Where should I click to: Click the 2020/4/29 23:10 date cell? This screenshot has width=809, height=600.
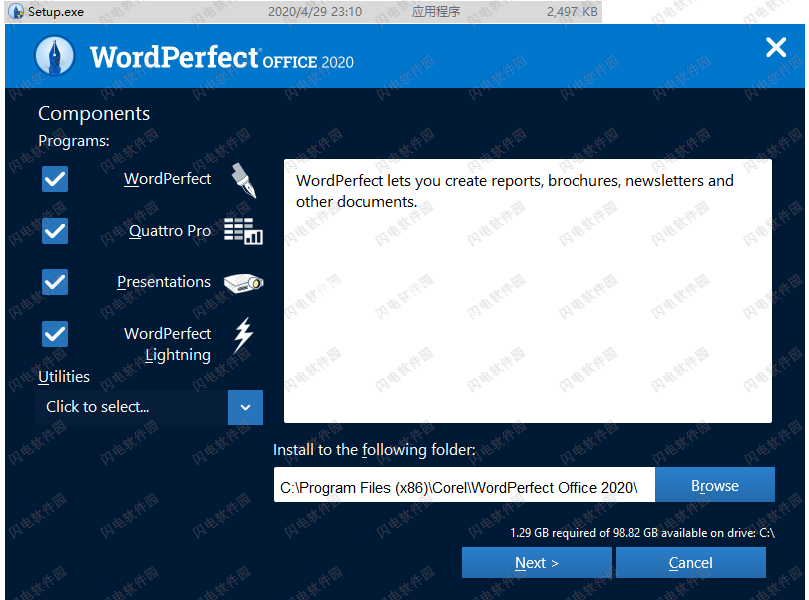(315, 11)
